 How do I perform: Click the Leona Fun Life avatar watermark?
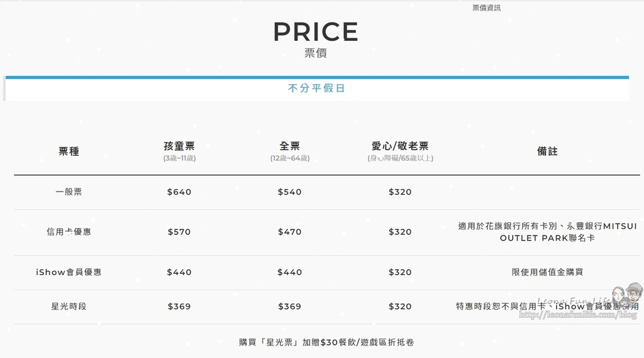coord(627,295)
